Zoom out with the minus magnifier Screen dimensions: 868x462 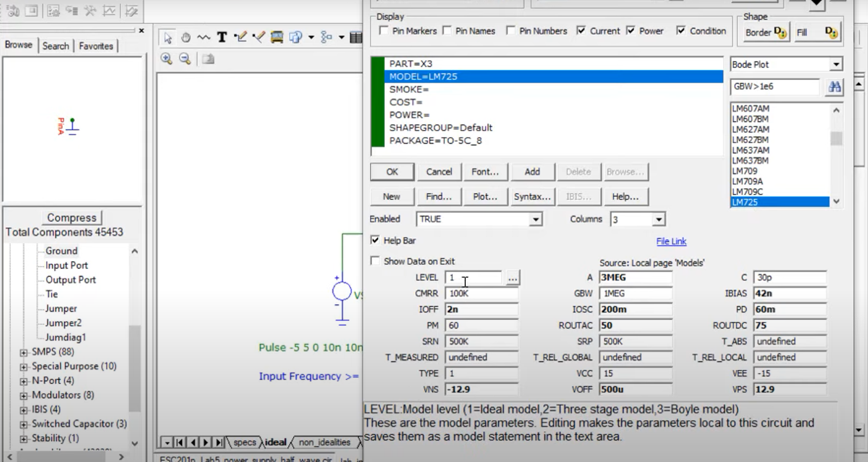click(x=185, y=59)
